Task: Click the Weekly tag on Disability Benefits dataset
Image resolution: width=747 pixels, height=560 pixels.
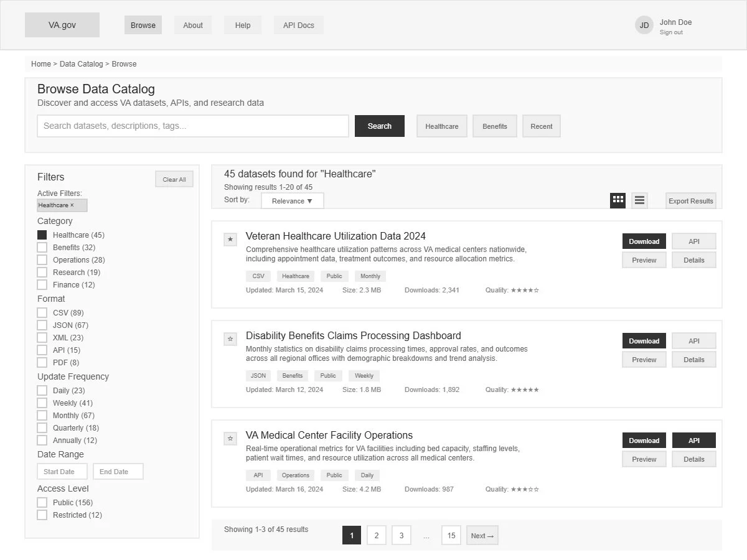Action: coord(364,376)
